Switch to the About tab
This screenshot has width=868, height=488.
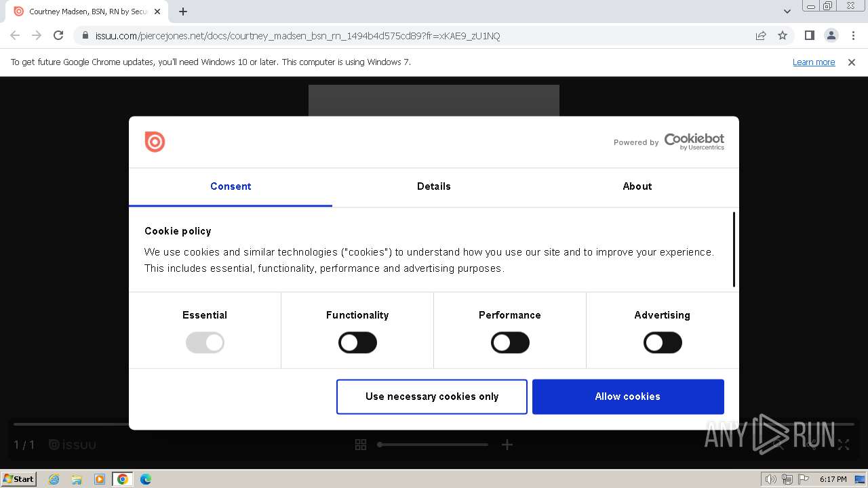pyautogui.click(x=637, y=186)
